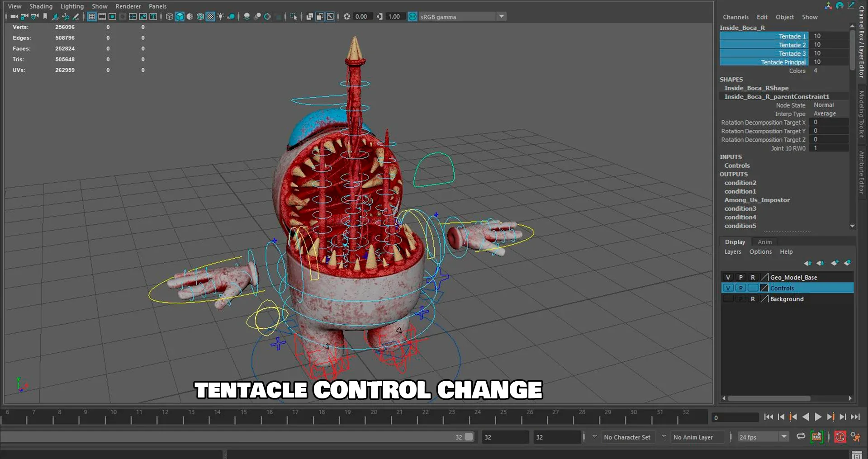The width and height of the screenshot is (868, 459).
Task: Expand the condition3 output node
Action: coord(740,208)
